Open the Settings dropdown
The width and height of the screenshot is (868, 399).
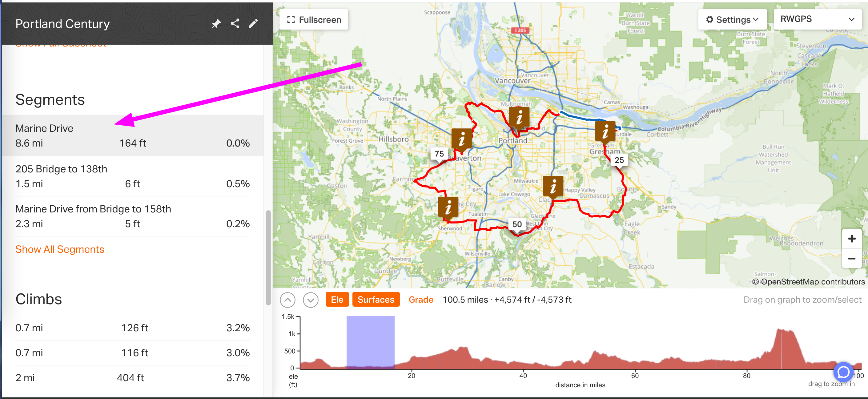[732, 19]
